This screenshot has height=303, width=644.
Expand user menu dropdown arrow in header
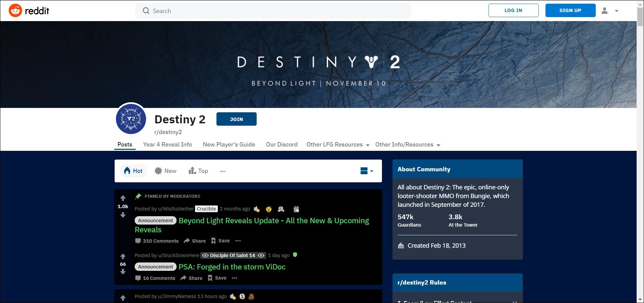point(617,11)
